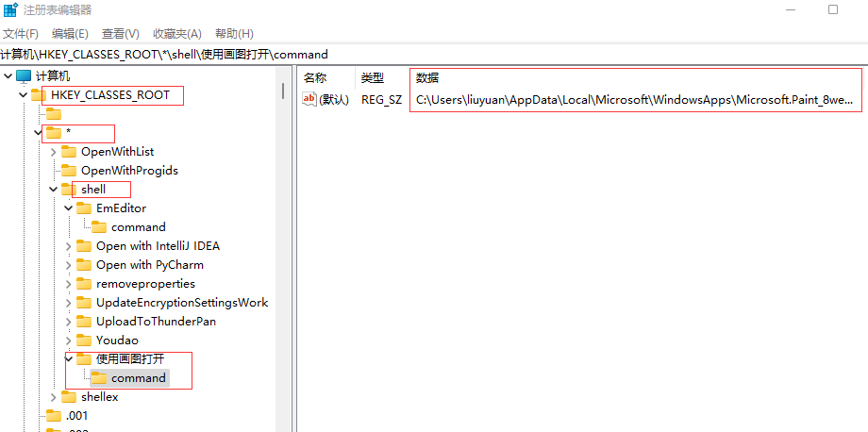This screenshot has height=432, width=868.
Task: Collapse the * key node
Action: pyautogui.click(x=38, y=132)
